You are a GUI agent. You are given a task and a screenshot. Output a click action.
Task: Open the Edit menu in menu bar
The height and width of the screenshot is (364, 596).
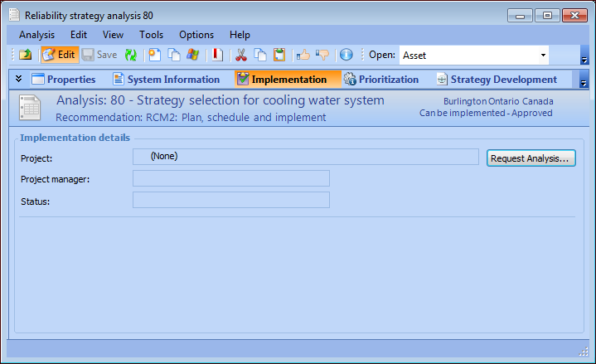pos(79,35)
